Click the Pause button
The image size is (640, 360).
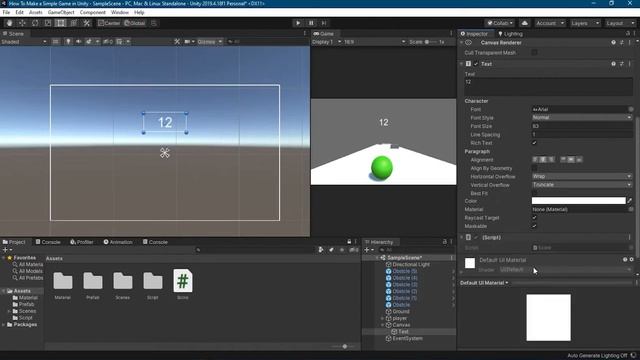tap(311, 23)
